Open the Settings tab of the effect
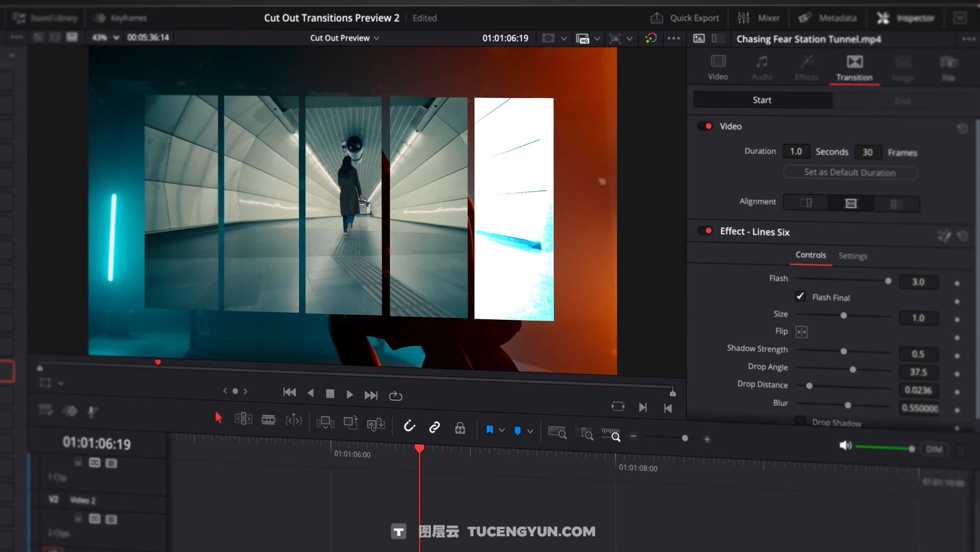Screen dimensions: 980x552 (x=852, y=256)
